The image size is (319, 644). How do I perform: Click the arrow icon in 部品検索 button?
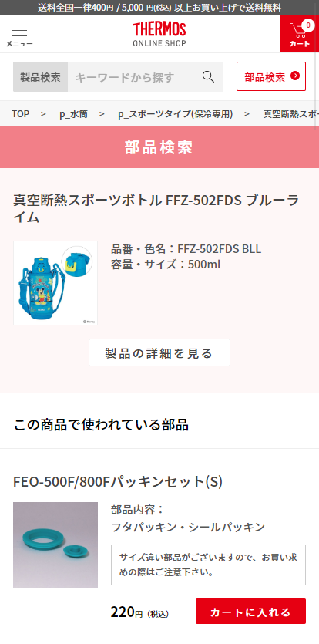(x=295, y=76)
